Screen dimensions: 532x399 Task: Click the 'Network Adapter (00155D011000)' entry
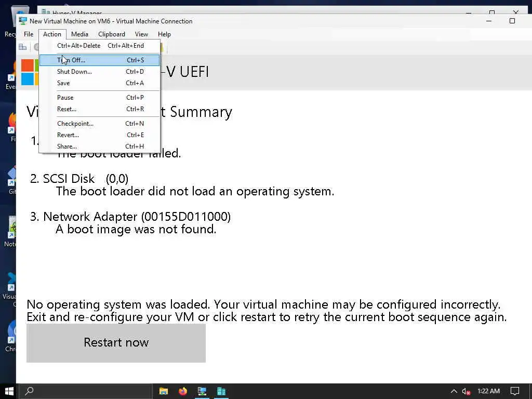(x=137, y=217)
